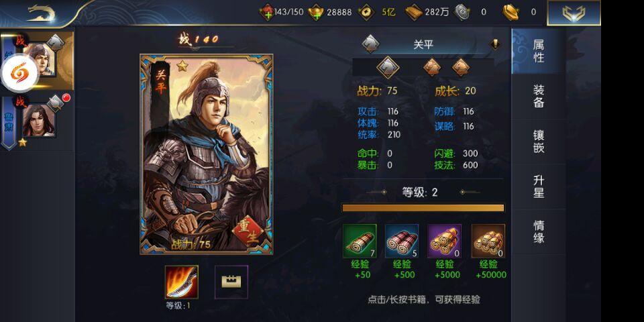This screenshot has height=322, width=644.
Task: Click the gold experience progress bar
Action: 423,208
